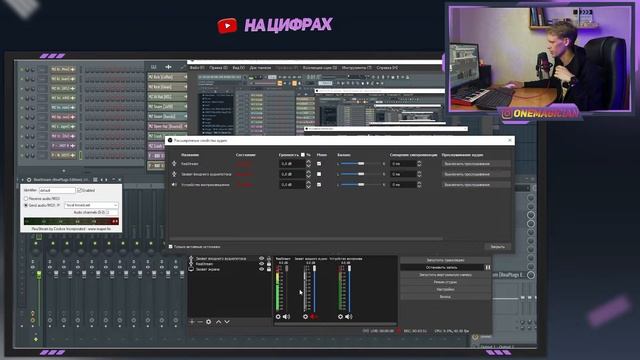Open source properties gear in sources toolbar
Screen dimensions: 640x360
pos(209,322)
